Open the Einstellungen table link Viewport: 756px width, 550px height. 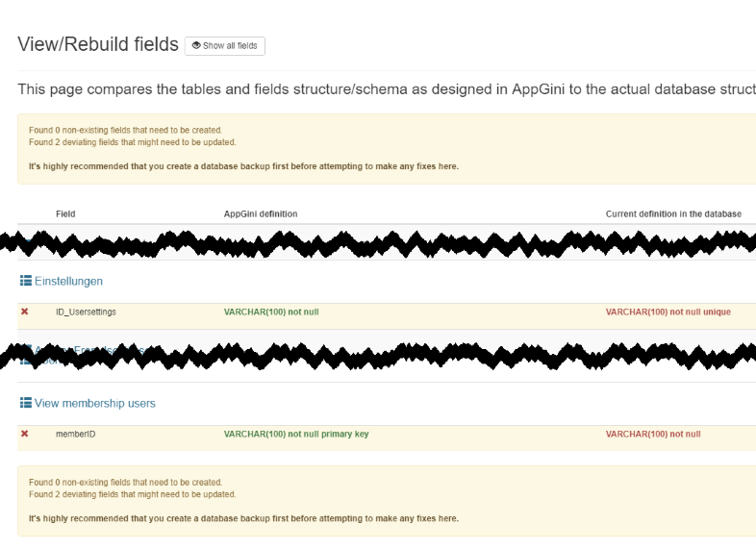pos(68,281)
